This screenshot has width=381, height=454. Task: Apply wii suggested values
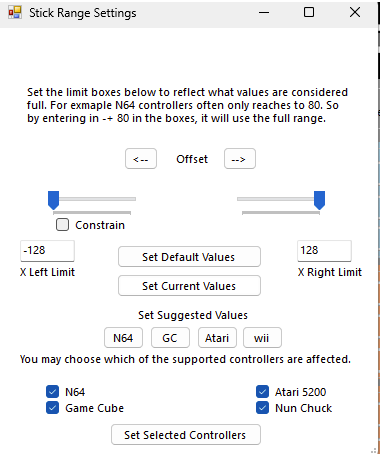click(262, 338)
